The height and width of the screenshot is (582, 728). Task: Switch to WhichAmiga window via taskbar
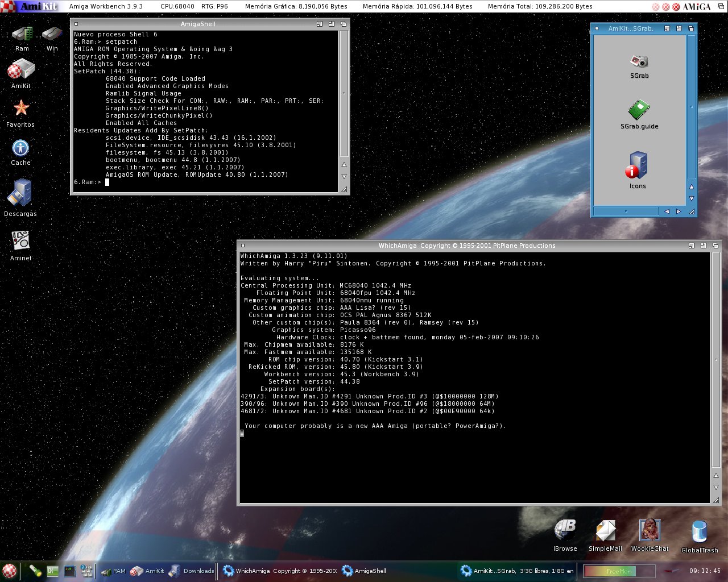[280, 571]
